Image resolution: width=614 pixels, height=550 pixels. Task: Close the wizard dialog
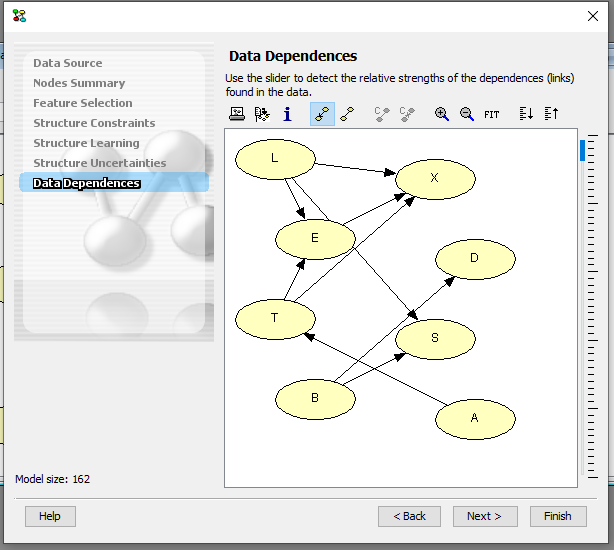pyautogui.click(x=593, y=16)
